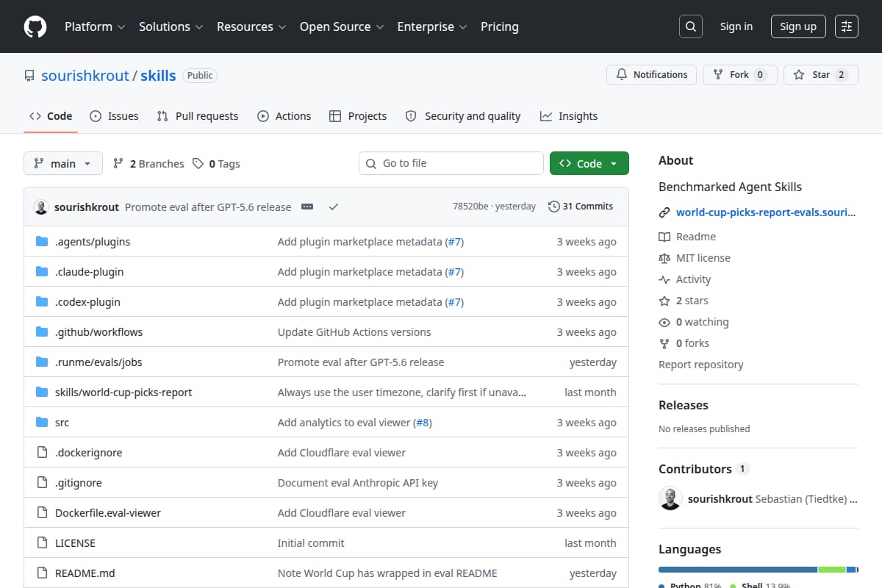This screenshot has width=882, height=588.
Task: Open the Resources menu
Action: (251, 26)
